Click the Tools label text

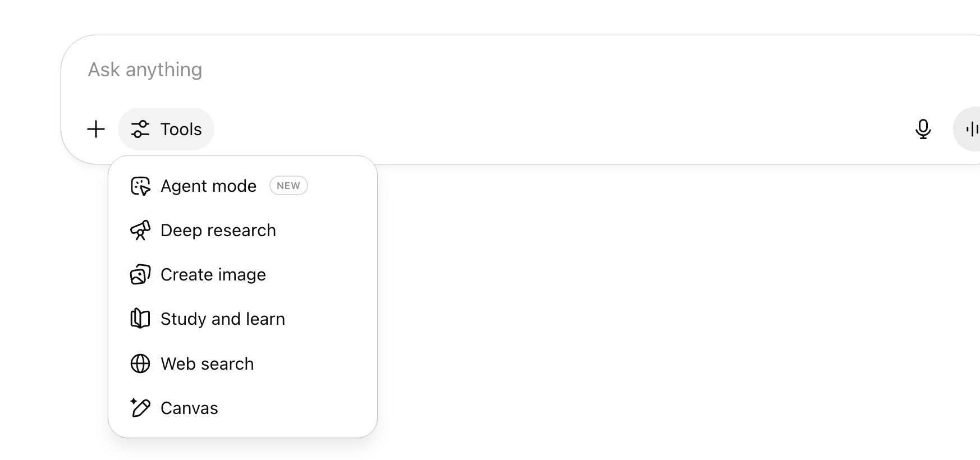pos(181,129)
